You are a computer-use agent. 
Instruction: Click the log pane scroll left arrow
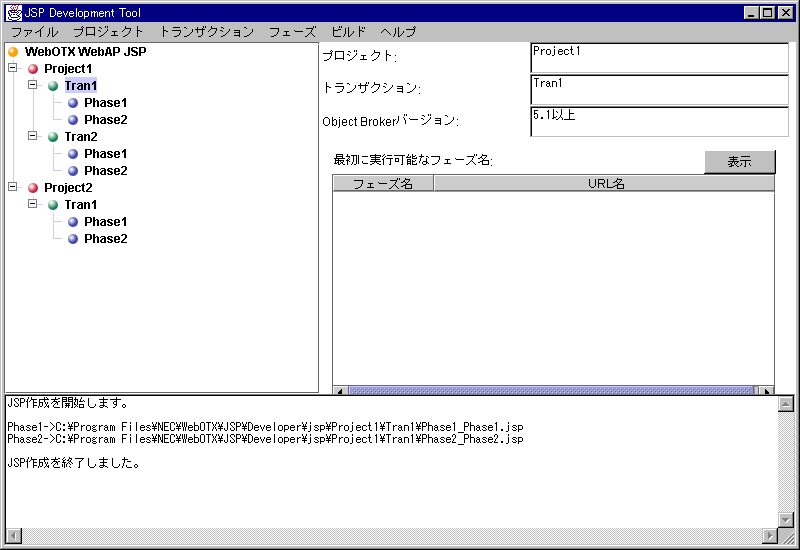pos(14,536)
